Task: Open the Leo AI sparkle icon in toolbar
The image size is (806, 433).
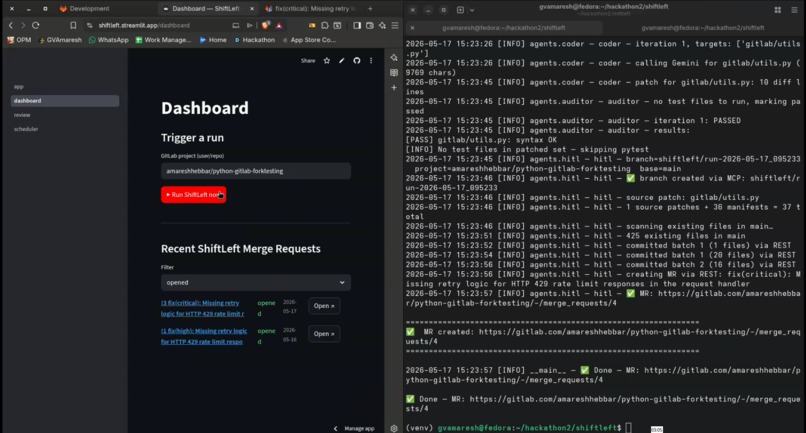Action: (382, 25)
